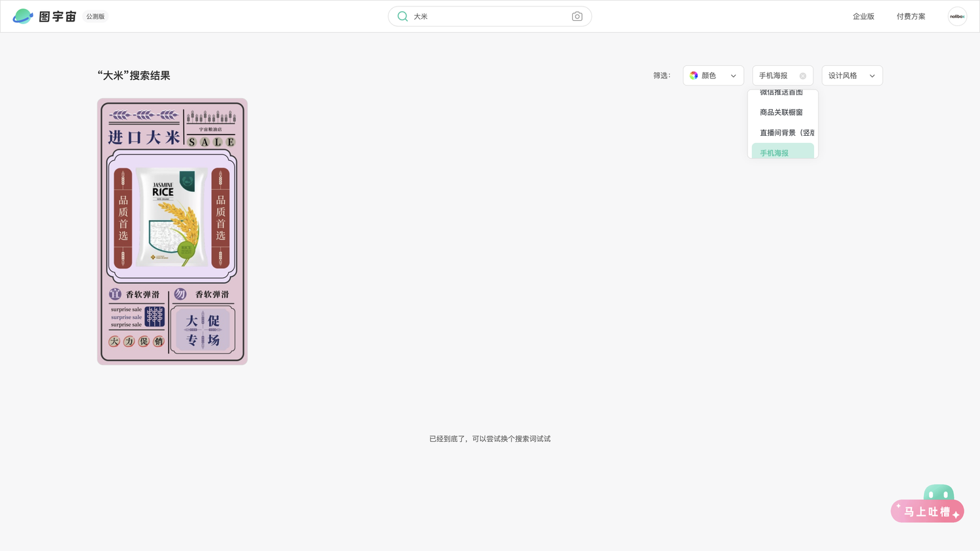Open the 付费方案 link
This screenshot has height=551, width=980.
(x=911, y=16)
